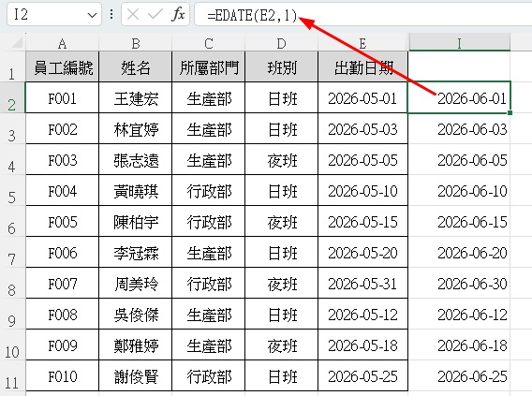Select column I header
This screenshot has width=532, height=396.
[459, 43]
